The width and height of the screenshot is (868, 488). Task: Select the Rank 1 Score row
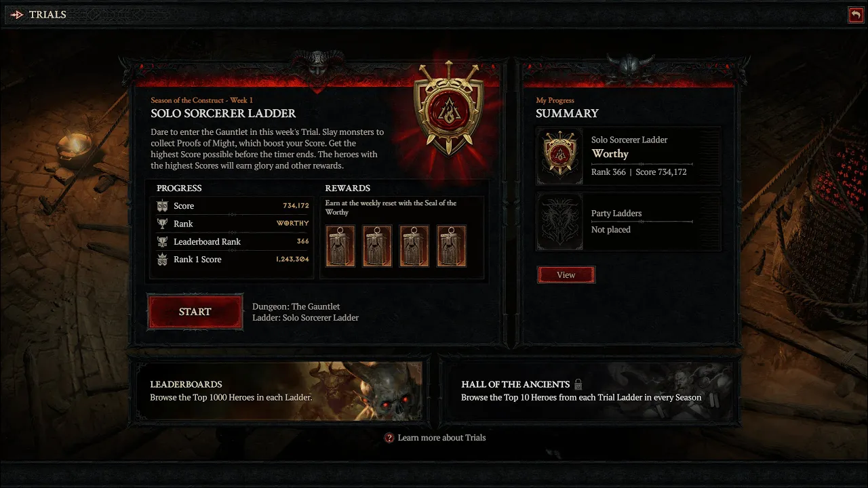[233, 260]
